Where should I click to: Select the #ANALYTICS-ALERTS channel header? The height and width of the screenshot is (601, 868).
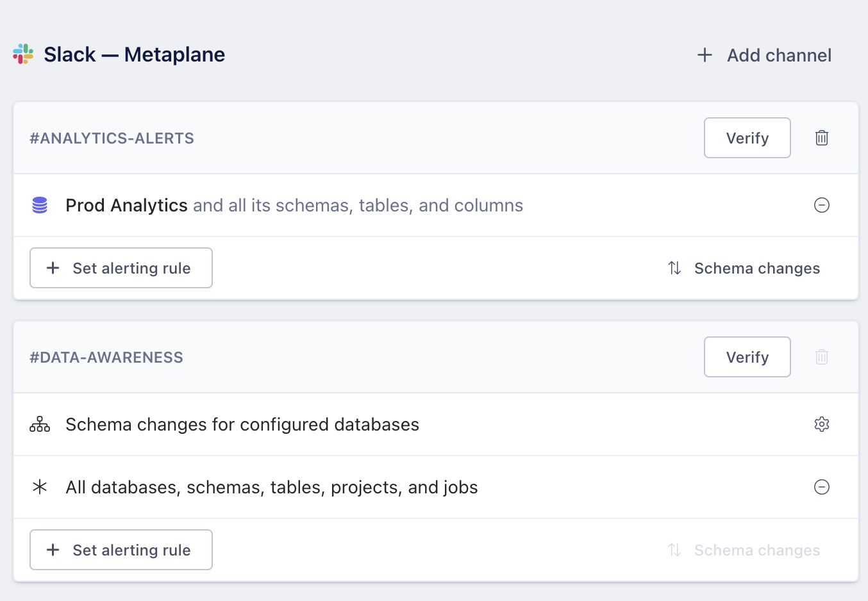[112, 138]
